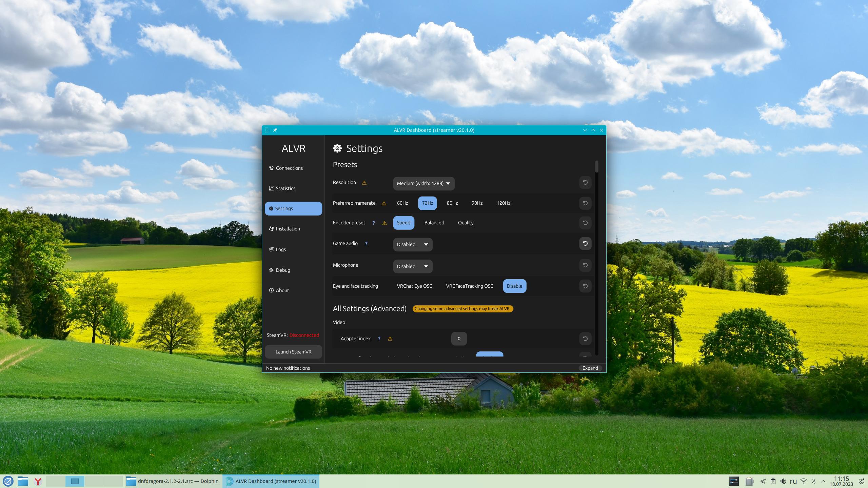Click the Adapter index help question mark
The width and height of the screenshot is (868, 488).
[x=379, y=339]
